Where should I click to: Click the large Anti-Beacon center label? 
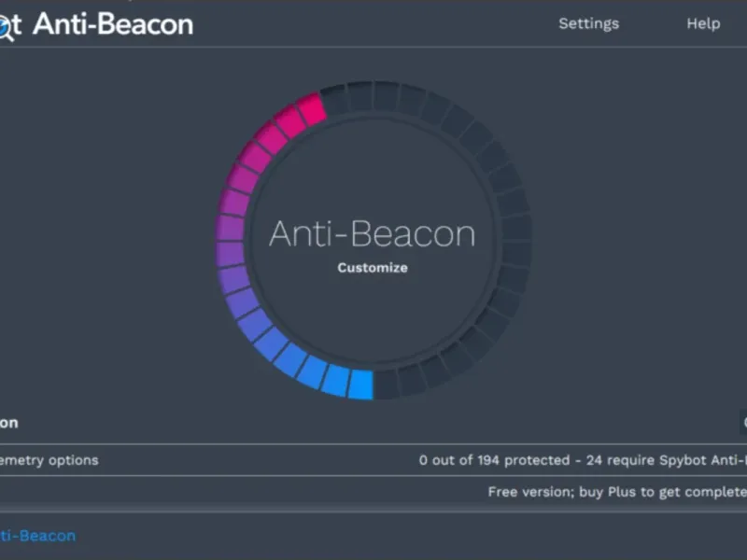[x=373, y=233]
